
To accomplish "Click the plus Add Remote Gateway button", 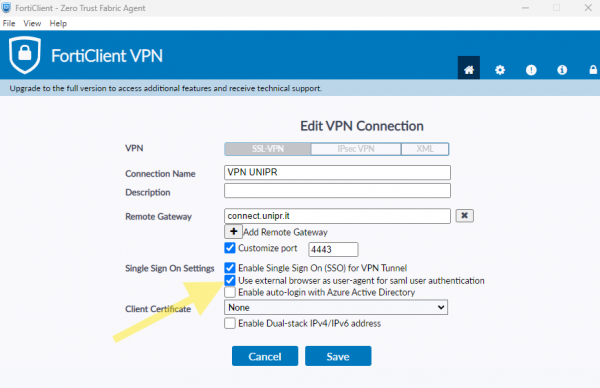I will 233,231.
